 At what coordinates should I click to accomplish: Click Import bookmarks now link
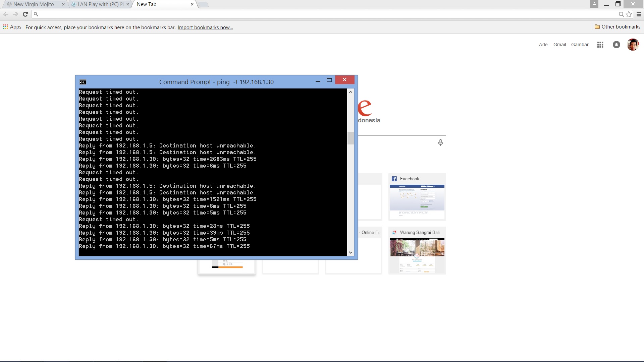205,27
